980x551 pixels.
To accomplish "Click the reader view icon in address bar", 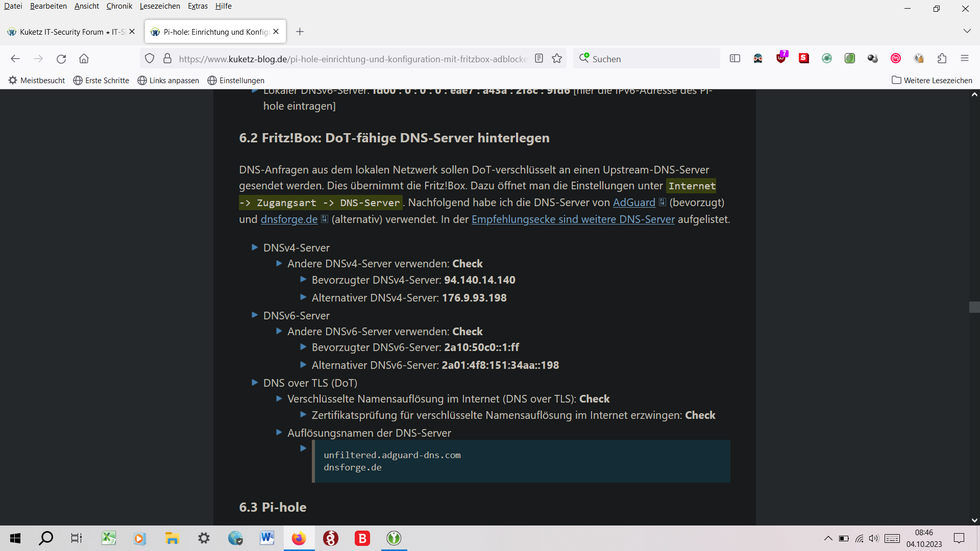I will (539, 58).
